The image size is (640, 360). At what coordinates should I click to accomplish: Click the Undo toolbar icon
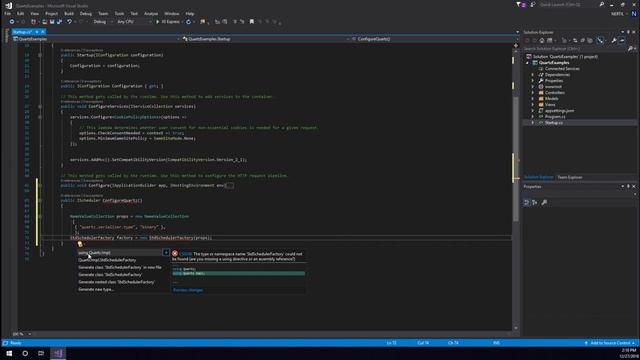(69, 22)
